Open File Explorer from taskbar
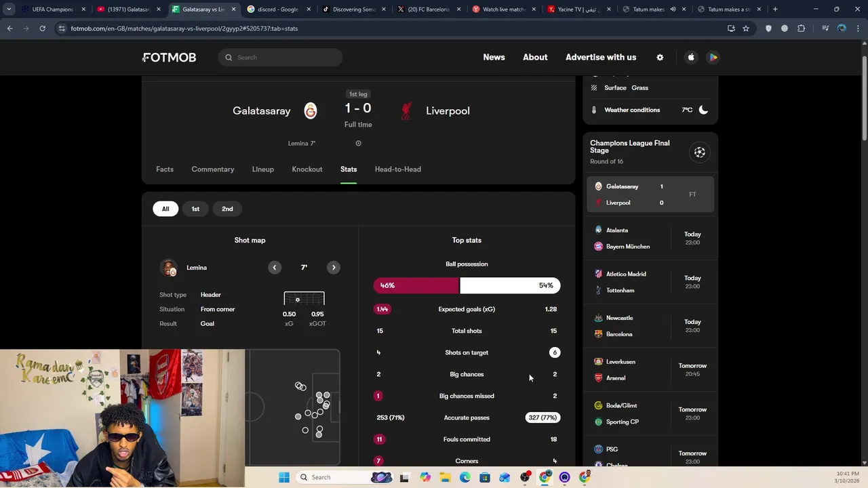This screenshot has height=488, width=868. 445,477
